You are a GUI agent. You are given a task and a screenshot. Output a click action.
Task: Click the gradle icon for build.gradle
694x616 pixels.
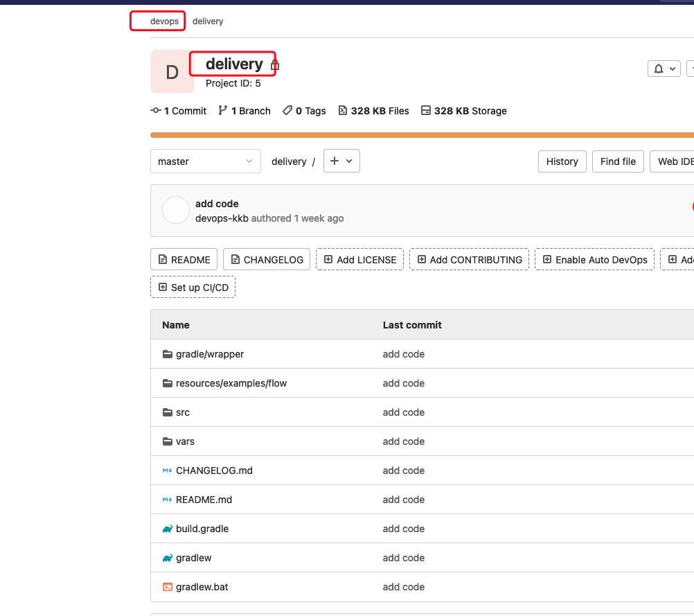(x=168, y=529)
